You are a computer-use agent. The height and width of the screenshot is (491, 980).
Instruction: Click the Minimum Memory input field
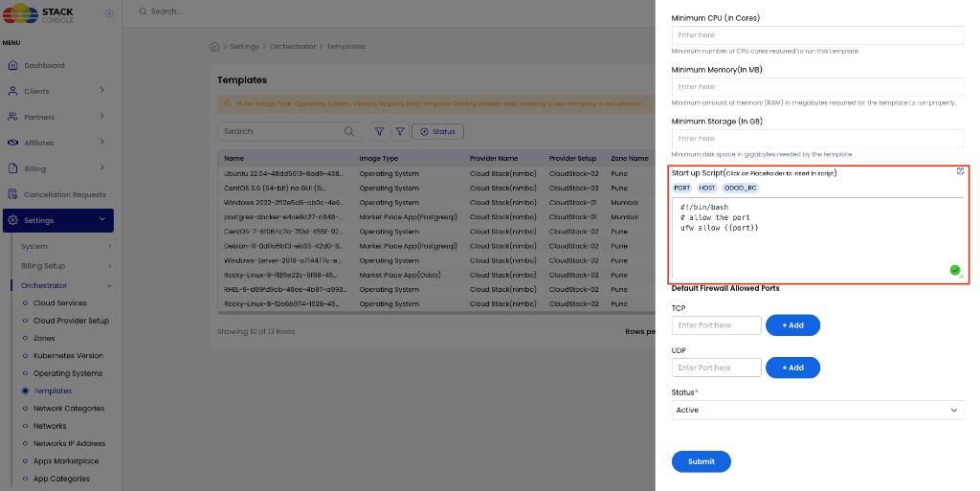pos(817,87)
